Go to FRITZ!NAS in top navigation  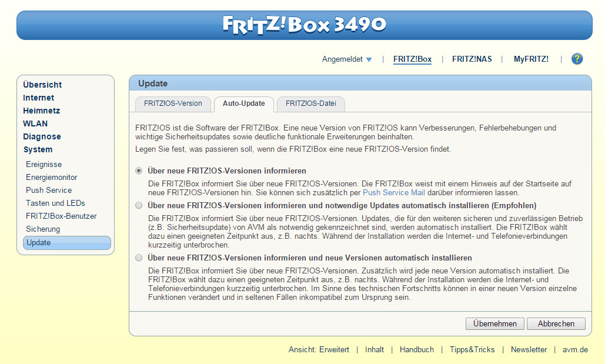pyautogui.click(x=472, y=59)
